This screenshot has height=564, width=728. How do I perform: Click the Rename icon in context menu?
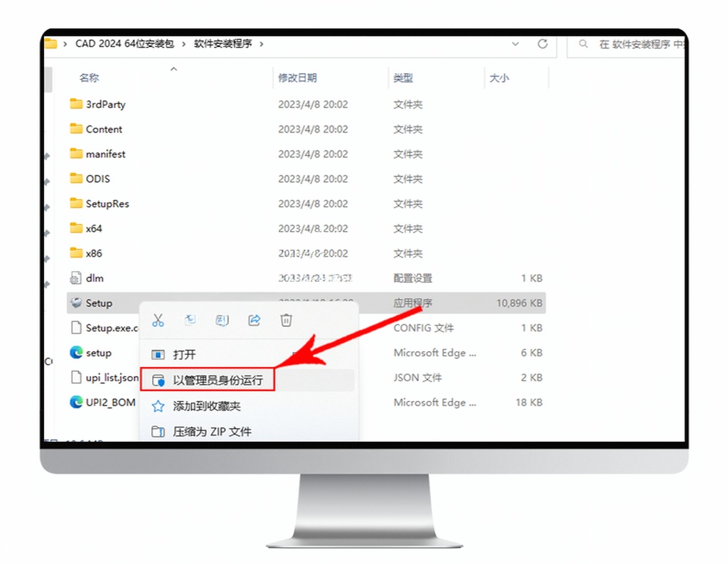click(222, 320)
